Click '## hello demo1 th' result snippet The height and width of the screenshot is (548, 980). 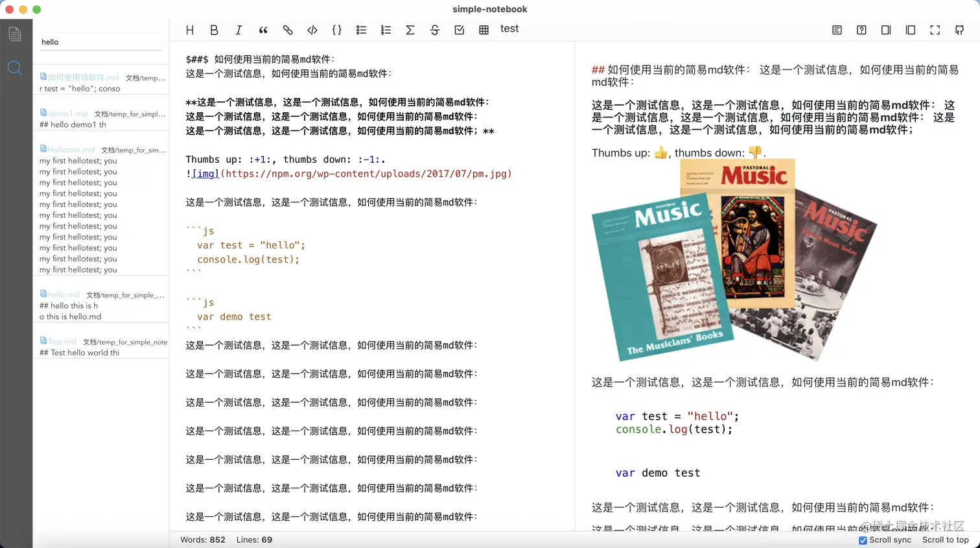[x=73, y=125]
